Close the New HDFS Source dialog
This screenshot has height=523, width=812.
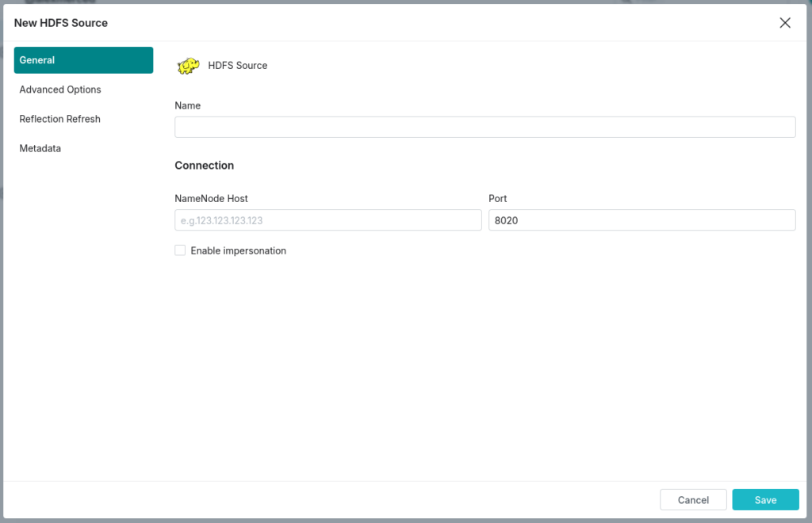click(785, 23)
